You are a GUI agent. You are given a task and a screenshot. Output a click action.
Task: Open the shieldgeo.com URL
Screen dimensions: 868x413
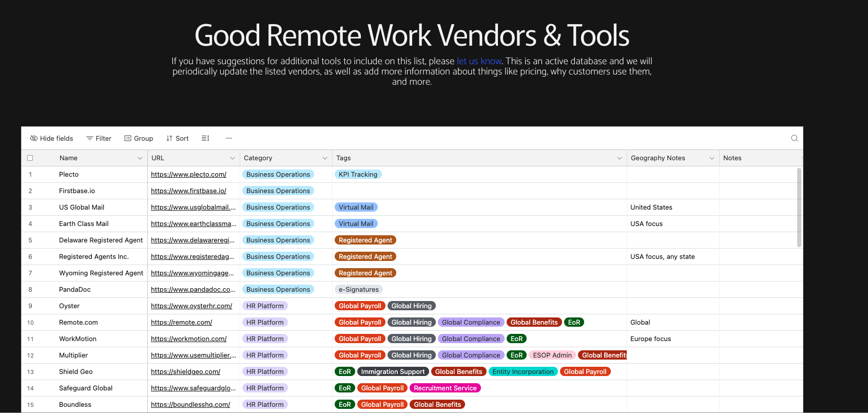[185, 372]
